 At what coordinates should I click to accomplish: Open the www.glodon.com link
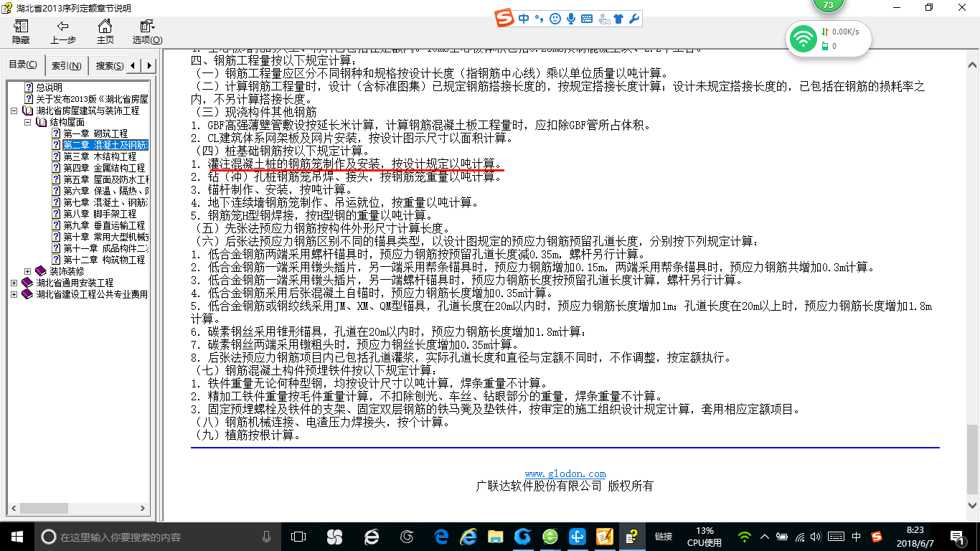click(565, 474)
